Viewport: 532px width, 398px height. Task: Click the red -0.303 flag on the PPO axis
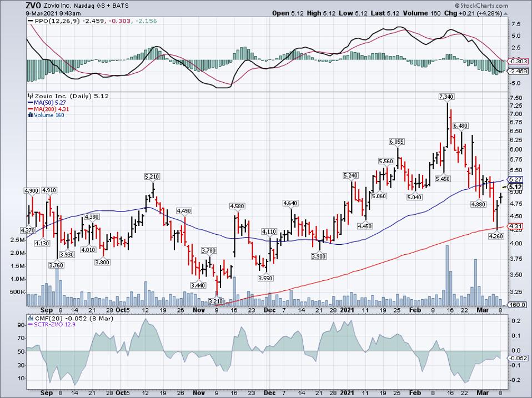click(518, 62)
